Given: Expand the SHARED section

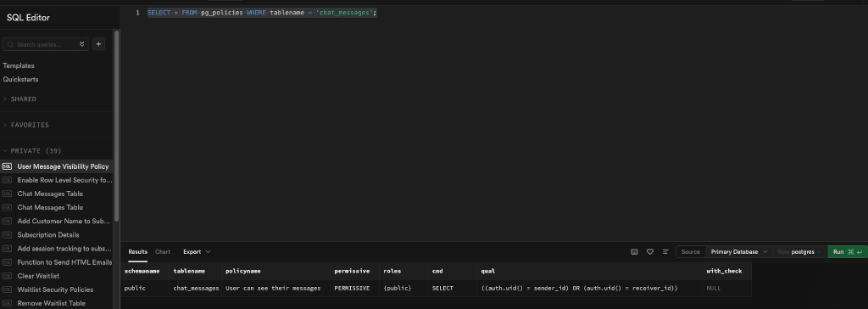Looking at the screenshot, I should click(23, 98).
